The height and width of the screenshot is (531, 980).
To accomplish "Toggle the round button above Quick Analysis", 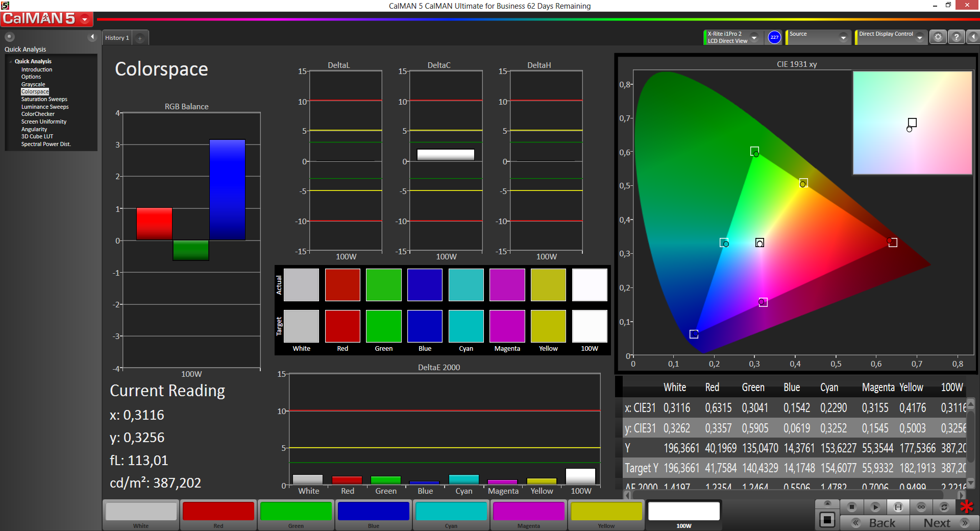I will (10, 37).
